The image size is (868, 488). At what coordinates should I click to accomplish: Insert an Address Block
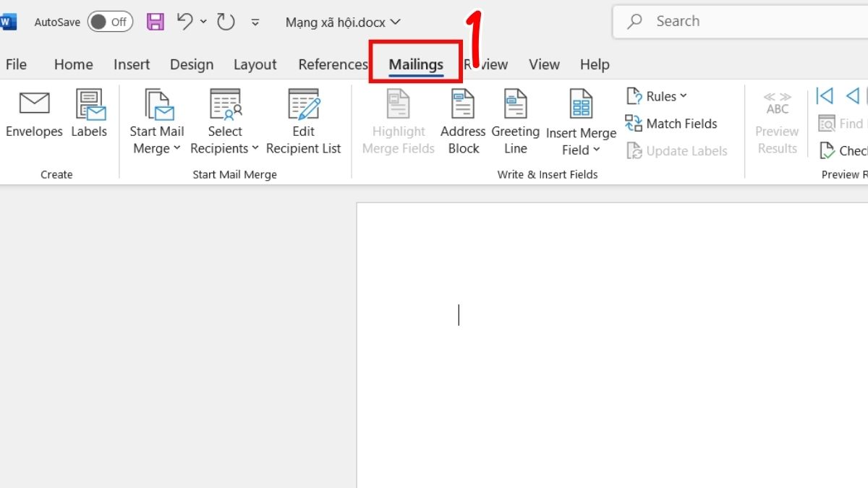(x=463, y=121)
